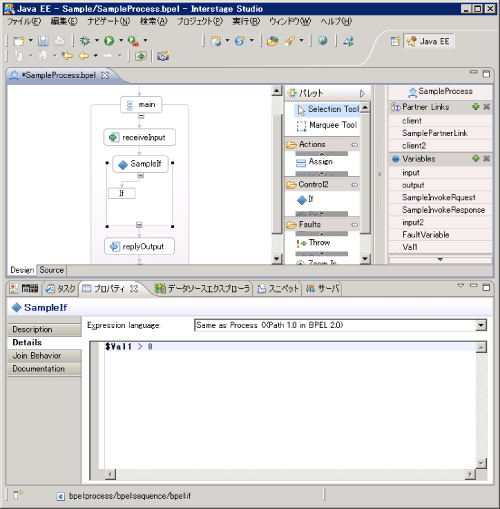The width and height of the screenshot is (500, 509).
Task: Select the client2 partner link
Action: 440,146
